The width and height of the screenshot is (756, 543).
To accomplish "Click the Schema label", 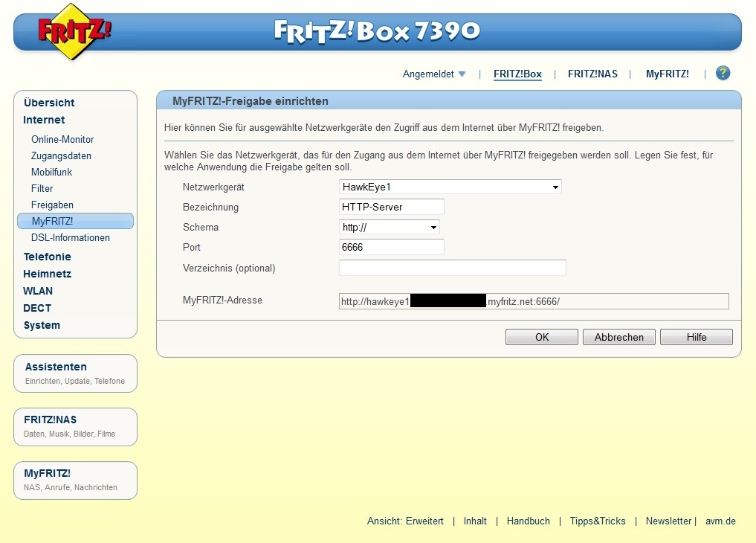I will coord(201,227).
